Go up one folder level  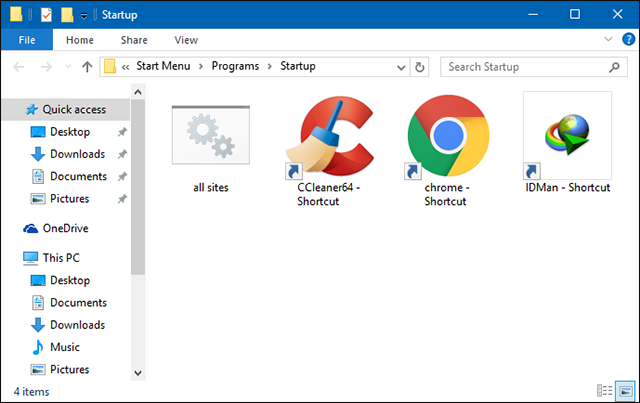(x=87, y=67)
